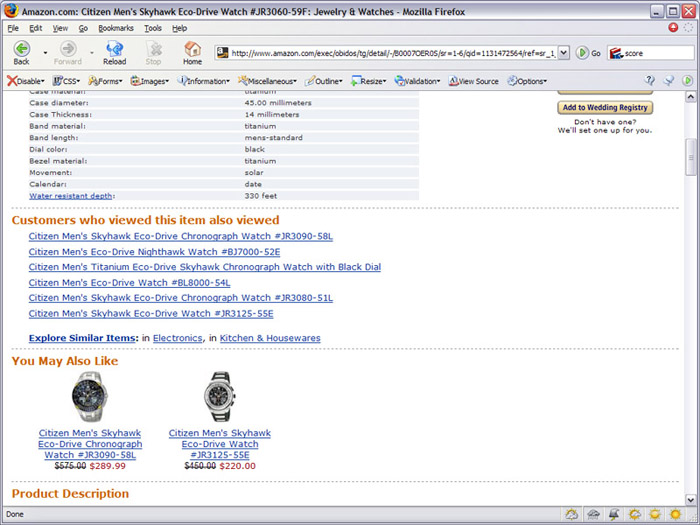Click the last sun icon in status bar
The image size is (700, 525).
coord(675,514)
